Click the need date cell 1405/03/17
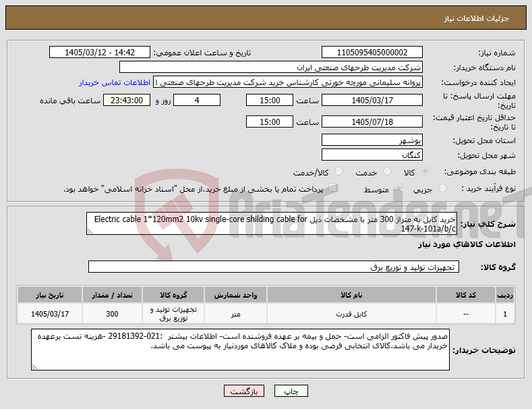 pyautogui.click(x=49, y=314)
